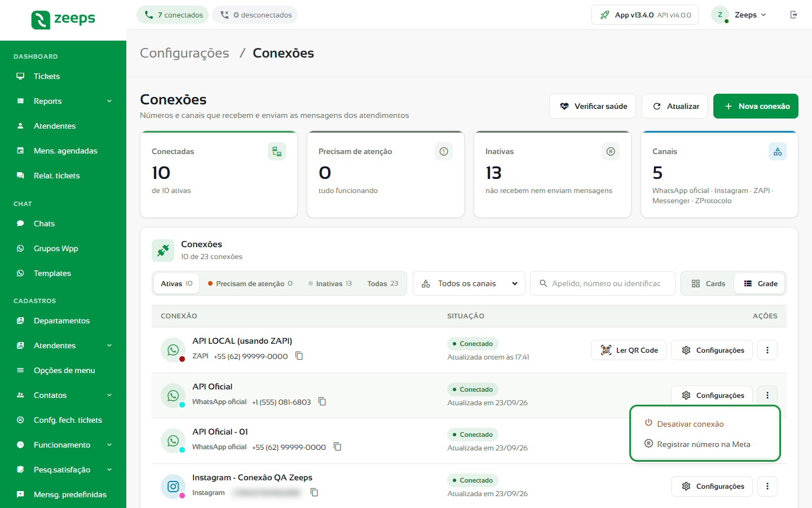Screen dimensions: 812x508
Task: Choose Desativar conexão from the menu
Action: pos(705,424)
